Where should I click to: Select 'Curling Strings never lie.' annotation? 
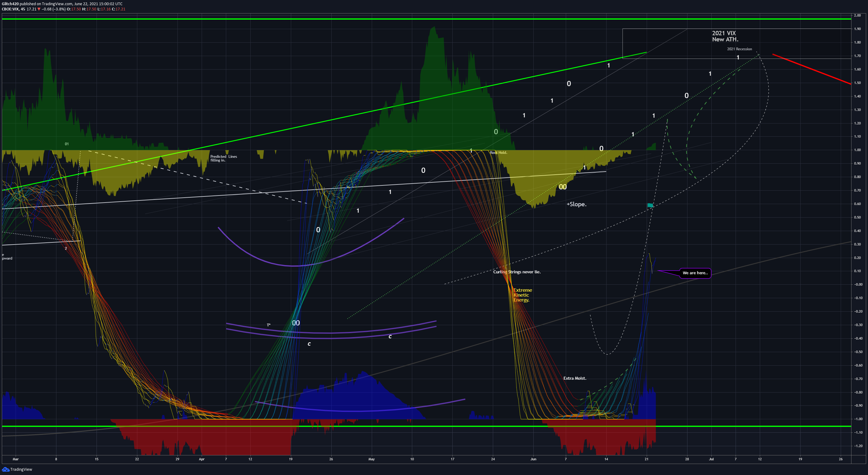(517, 272)
